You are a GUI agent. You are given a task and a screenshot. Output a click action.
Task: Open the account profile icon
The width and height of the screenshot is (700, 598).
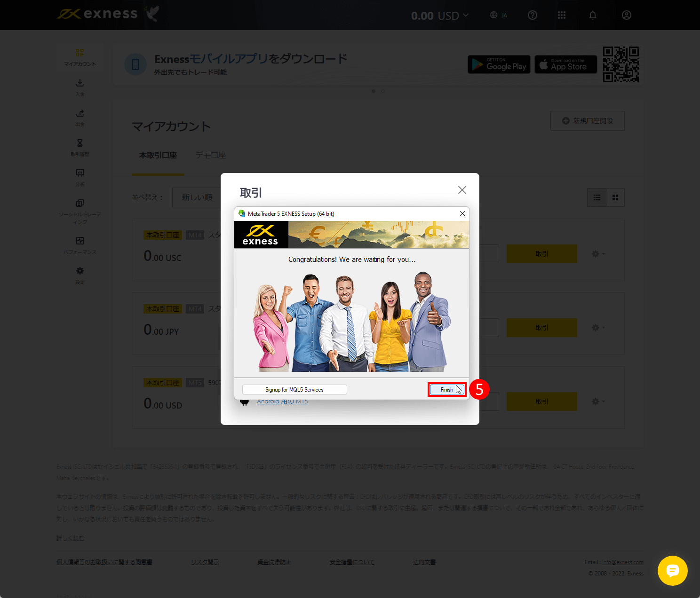[x=626, y=15]
